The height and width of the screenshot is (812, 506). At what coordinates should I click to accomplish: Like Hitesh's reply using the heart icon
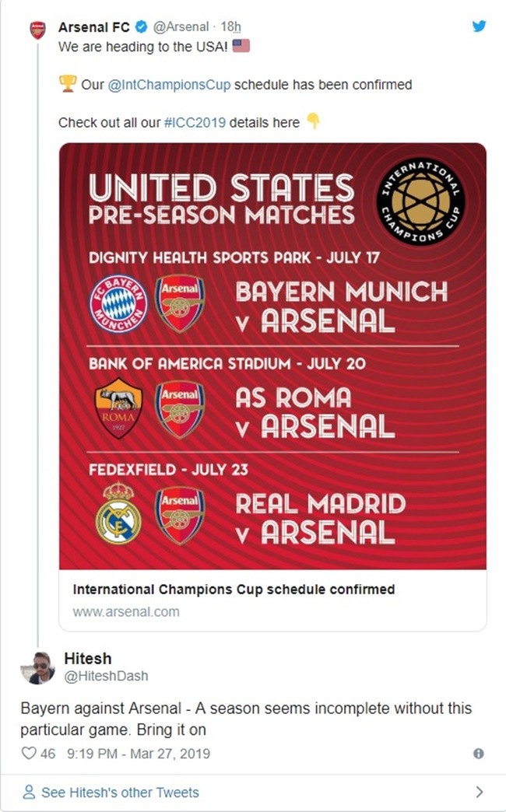(28, 751)
